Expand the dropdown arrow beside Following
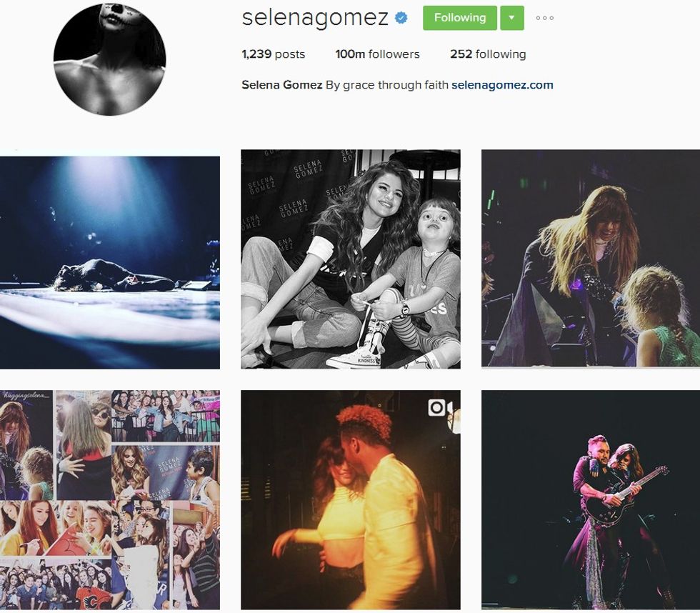This screenshot has width=700, height=613. pyautogui.click(x=512, y=18)
